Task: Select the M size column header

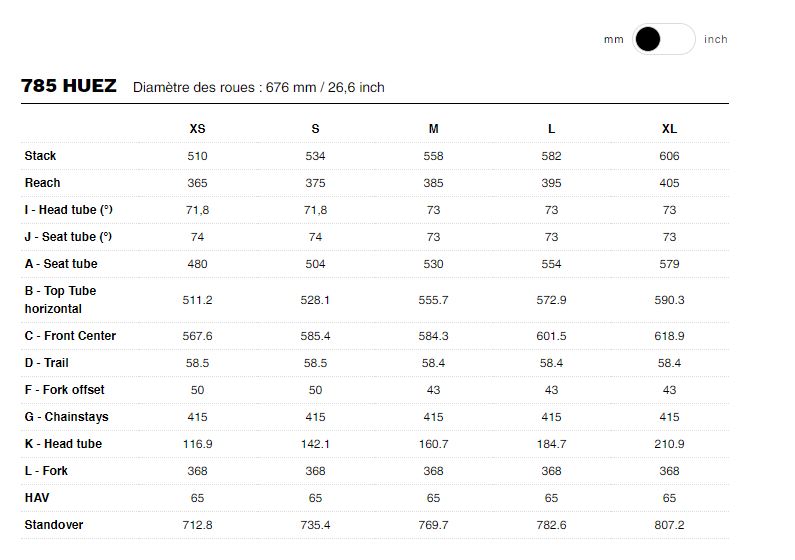Action: point(433,129)
